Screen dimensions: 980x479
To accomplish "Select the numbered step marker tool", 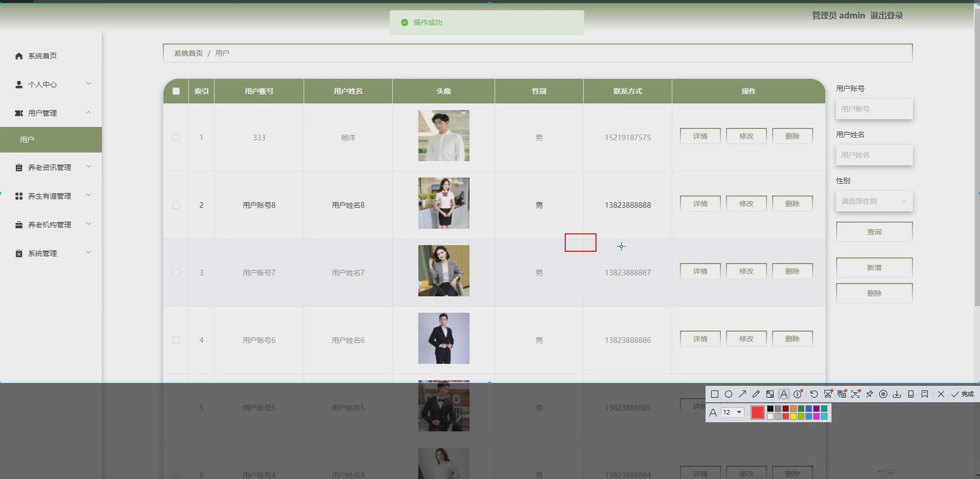I will 798,394.
